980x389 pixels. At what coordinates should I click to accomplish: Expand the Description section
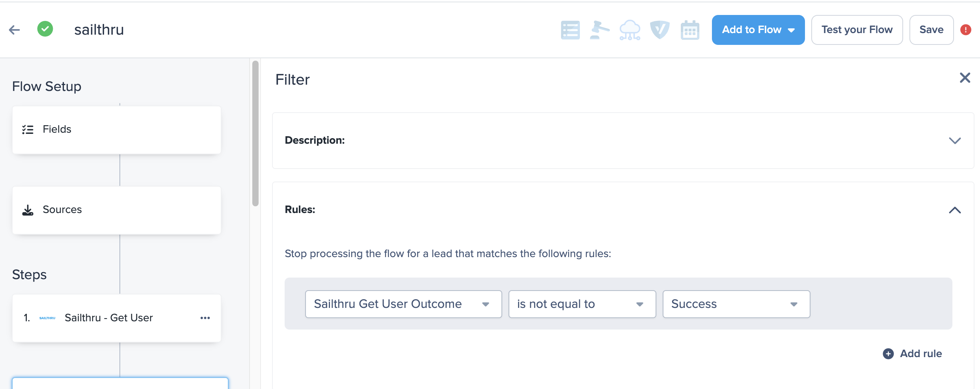point(955,141)
